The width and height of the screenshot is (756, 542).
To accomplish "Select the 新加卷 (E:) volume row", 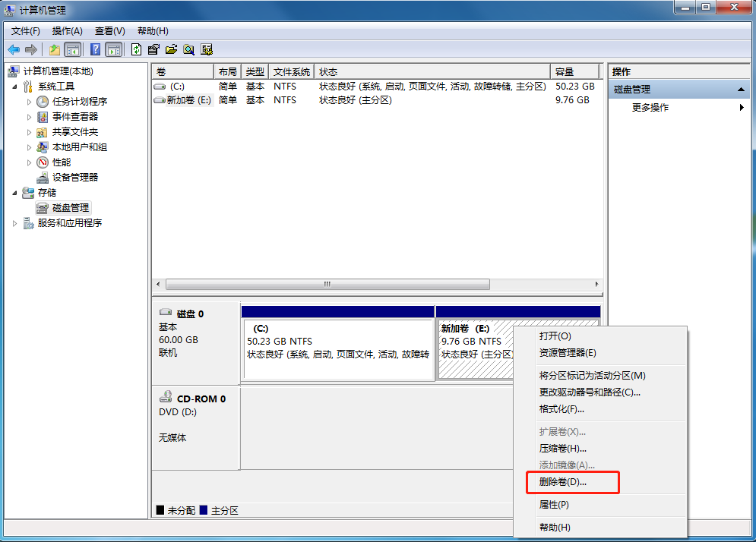I will [x=377, y=100].
